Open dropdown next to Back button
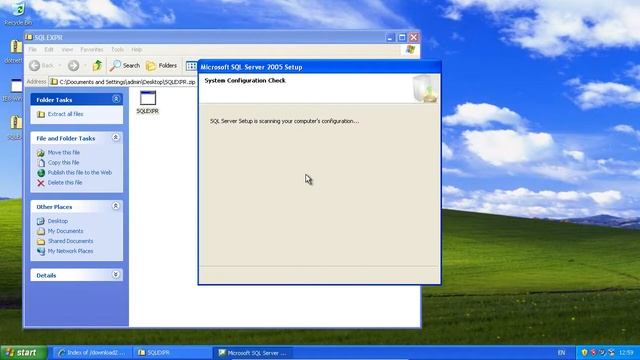640x360 pixels. point(60,65)
